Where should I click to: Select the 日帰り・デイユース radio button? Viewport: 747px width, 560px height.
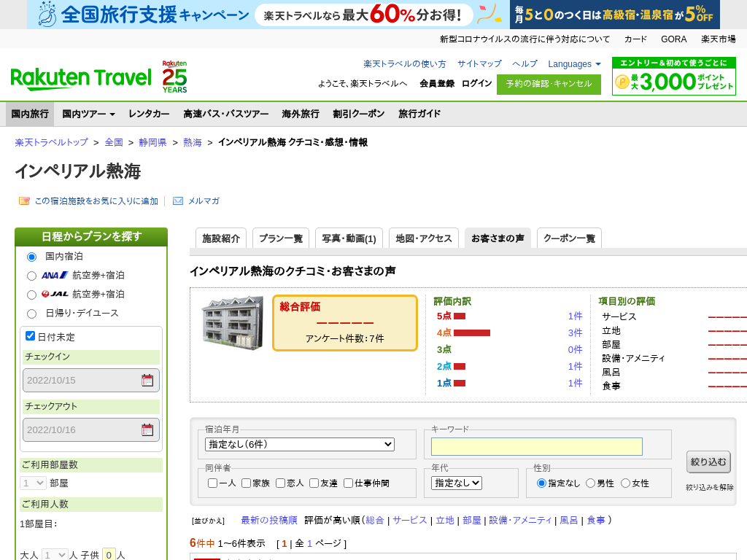(x=32, y=314)
